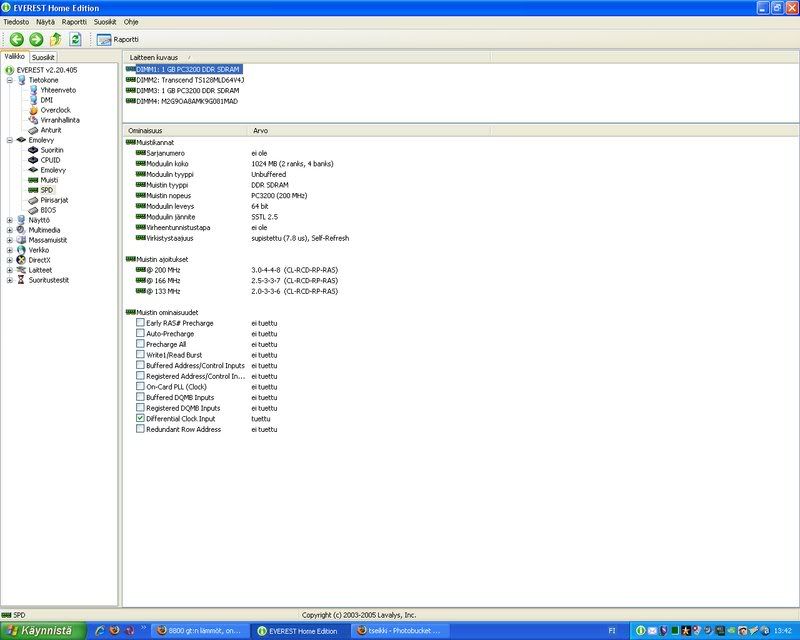This screenshot has height=640, width=800.
Task: Click the green Back arrow toolbar icon
Action: tap(17, 39)
